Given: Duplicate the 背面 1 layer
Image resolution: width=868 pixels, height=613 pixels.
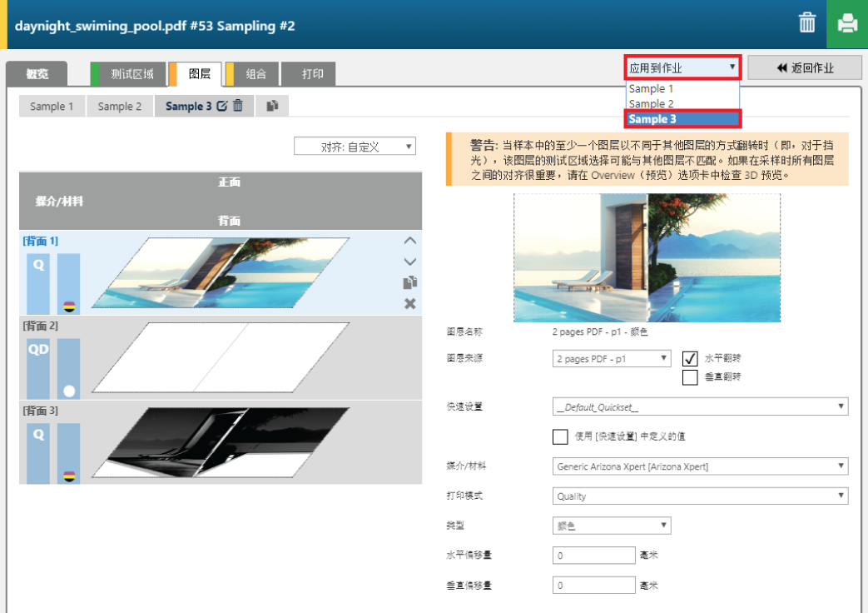Looking at the screenshot, I should click(x=409, y=282).
